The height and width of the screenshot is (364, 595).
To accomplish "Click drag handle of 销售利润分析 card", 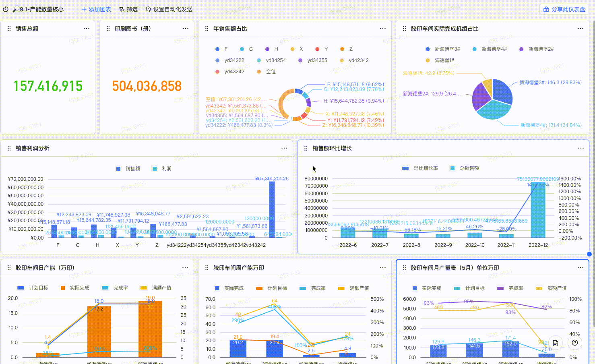I will point(9,148).
